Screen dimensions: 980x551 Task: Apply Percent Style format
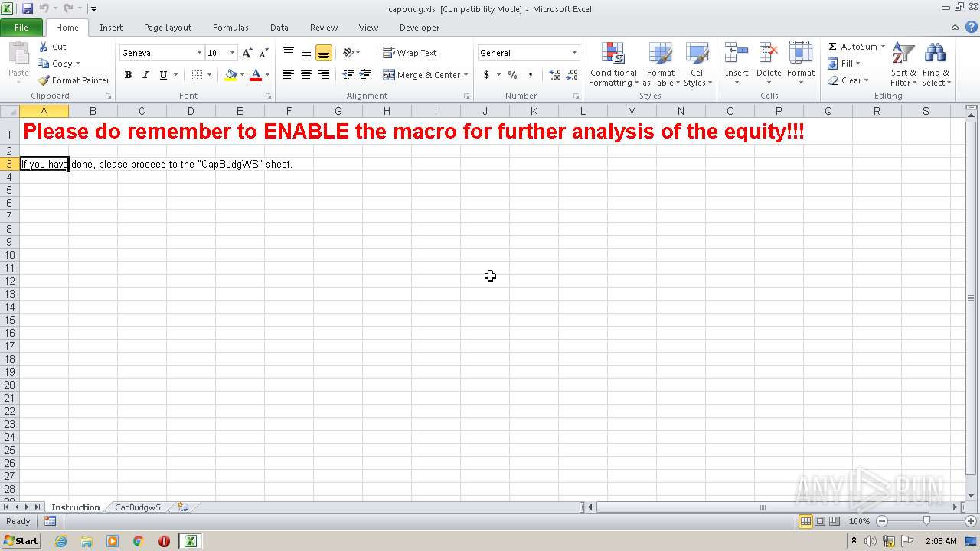click(512, 75)
